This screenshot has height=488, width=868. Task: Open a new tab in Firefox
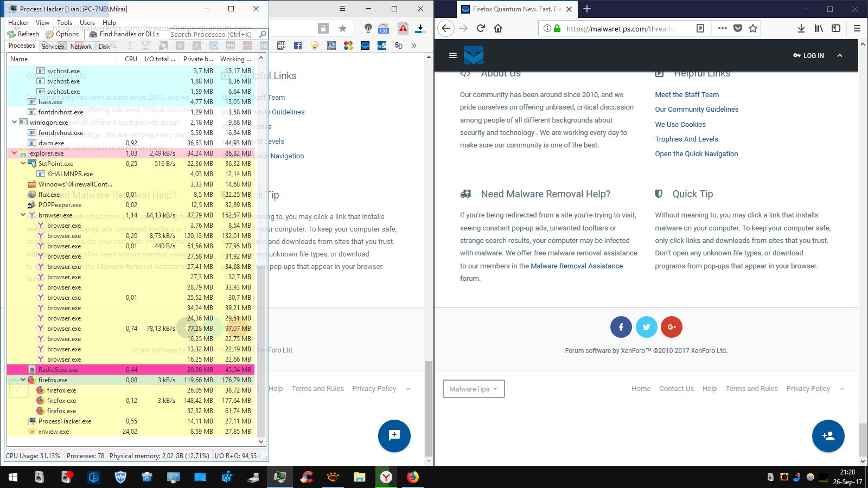[587, 9]
